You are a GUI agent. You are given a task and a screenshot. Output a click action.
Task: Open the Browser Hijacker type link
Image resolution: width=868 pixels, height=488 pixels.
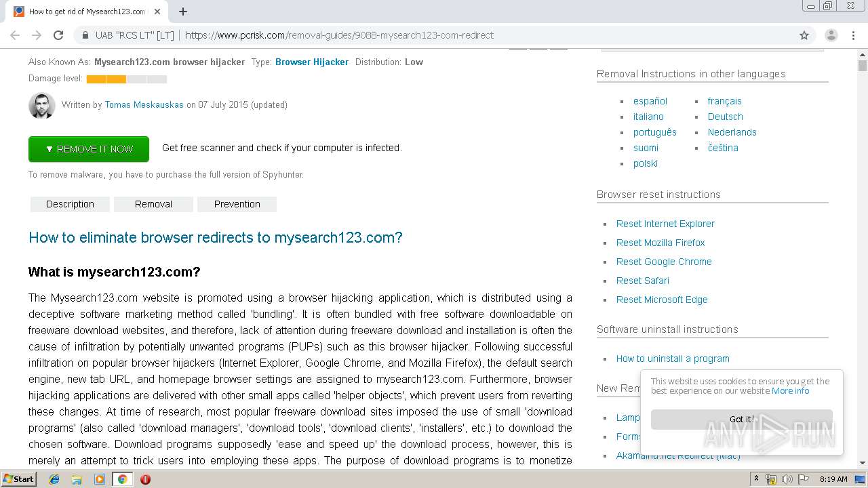[312, 62]
